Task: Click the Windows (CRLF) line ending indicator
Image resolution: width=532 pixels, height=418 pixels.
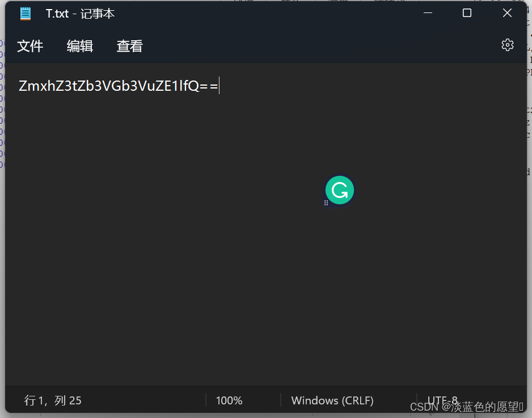Action: pos(332,400)
